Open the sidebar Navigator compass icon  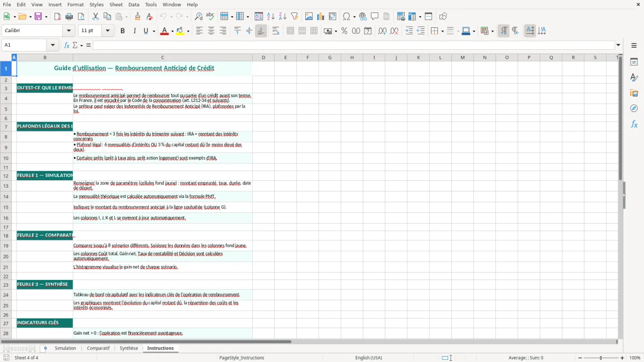[634, 108]
